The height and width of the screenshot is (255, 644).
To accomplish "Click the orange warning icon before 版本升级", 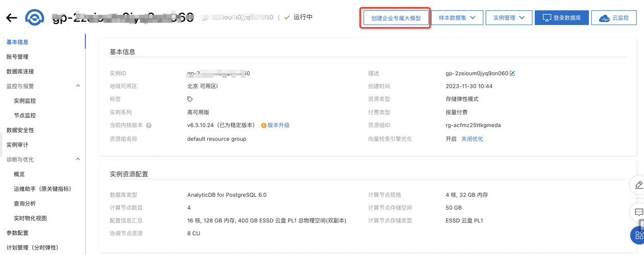I will coord(264,125).
